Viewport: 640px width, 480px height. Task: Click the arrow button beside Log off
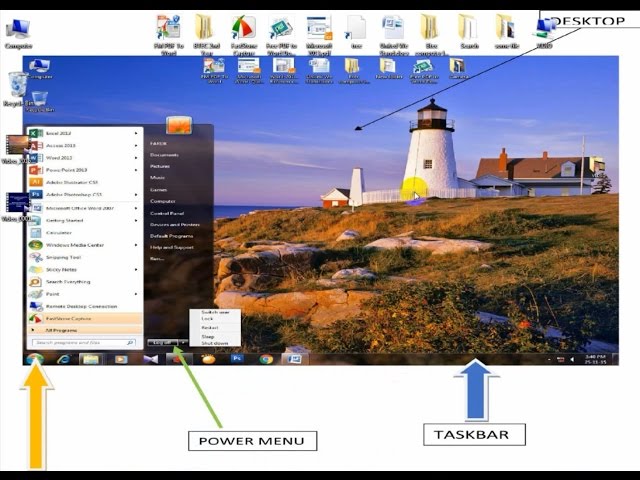point(184,342)
